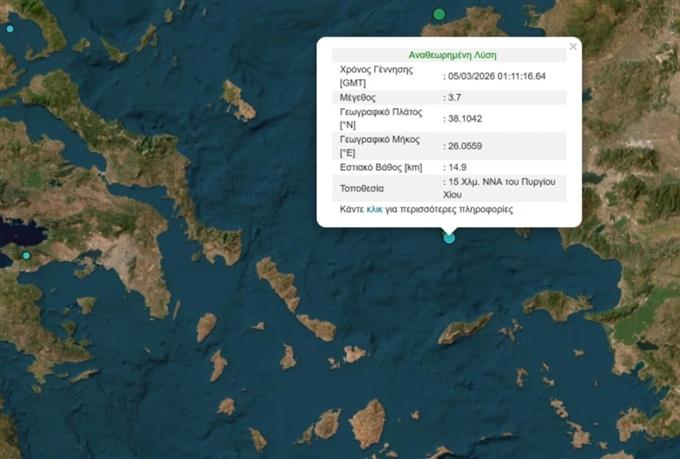Screen dimensions: 680x459
Task: Open the κλικ link for more information
Action: [374, 210]
